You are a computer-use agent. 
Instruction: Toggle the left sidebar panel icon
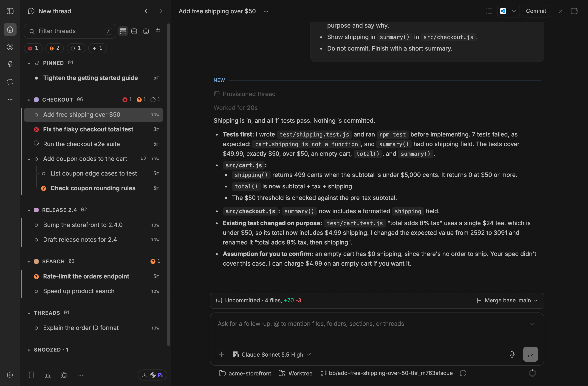coord(10,11)
